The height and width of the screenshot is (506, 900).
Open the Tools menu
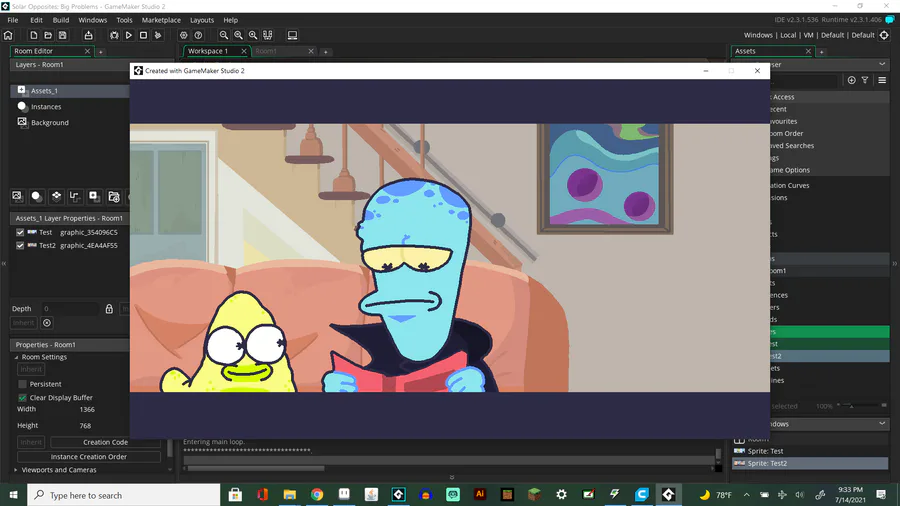click(x=124, y=20)
